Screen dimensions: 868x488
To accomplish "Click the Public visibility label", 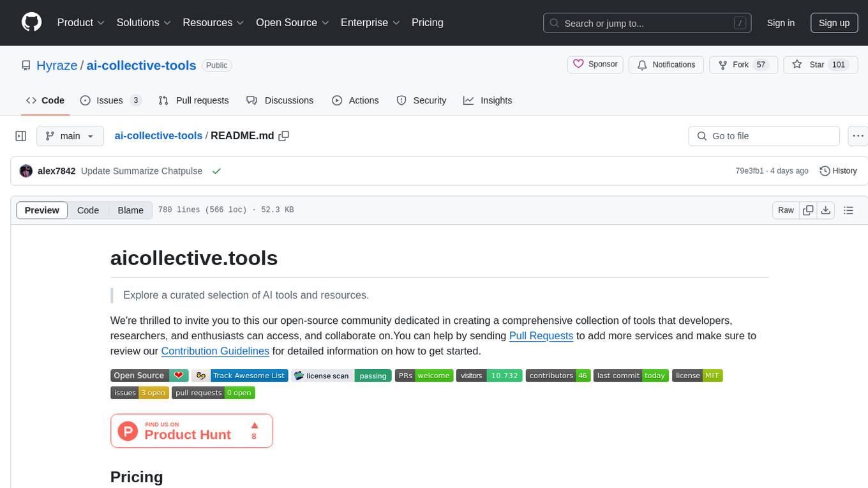I will (216, 65).
